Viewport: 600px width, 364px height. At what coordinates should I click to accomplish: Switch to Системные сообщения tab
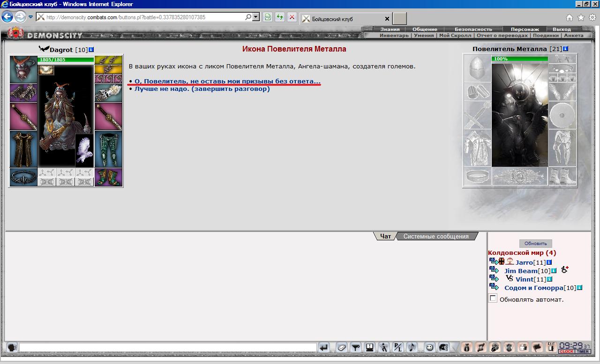pos(436,236)
